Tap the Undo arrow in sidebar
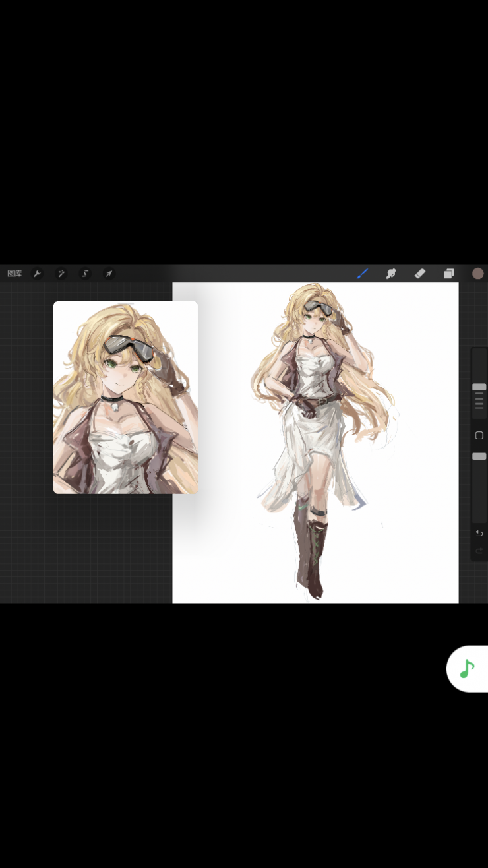The height and width of the screenshot is (868, 488). point(479,533)
